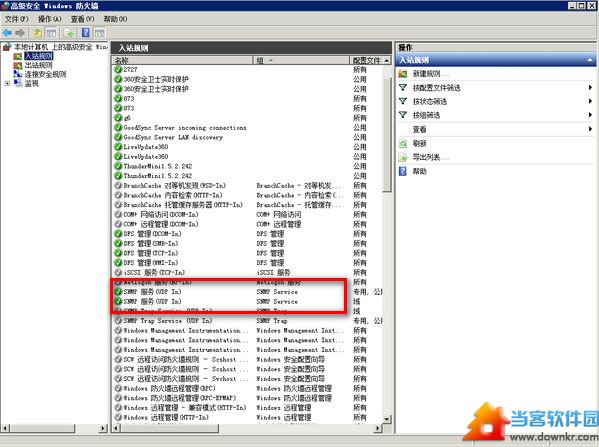
Task: Open the 操作 menu
Action: click(49, 19)
